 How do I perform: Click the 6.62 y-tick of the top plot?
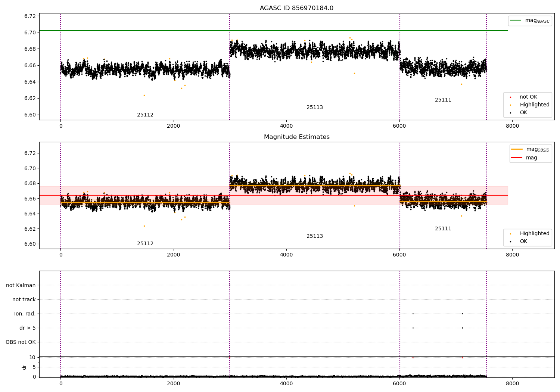(30, 99)
